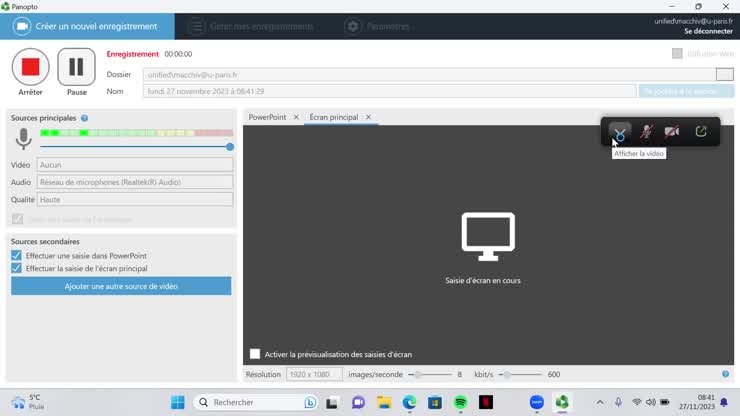This screenshot has height=416, width=740.
Task: Open Netflix from the taskbar
Action: [x=486, y=402]
